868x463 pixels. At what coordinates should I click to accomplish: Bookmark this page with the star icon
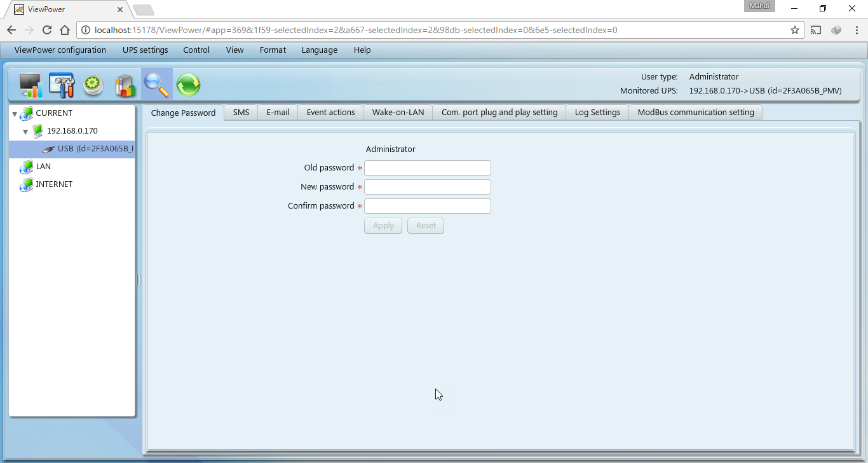[x=794, y=30]
